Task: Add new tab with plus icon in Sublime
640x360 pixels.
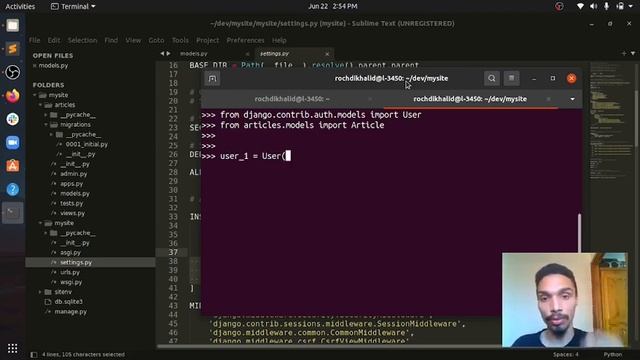Action: click(x=624, y=53)
